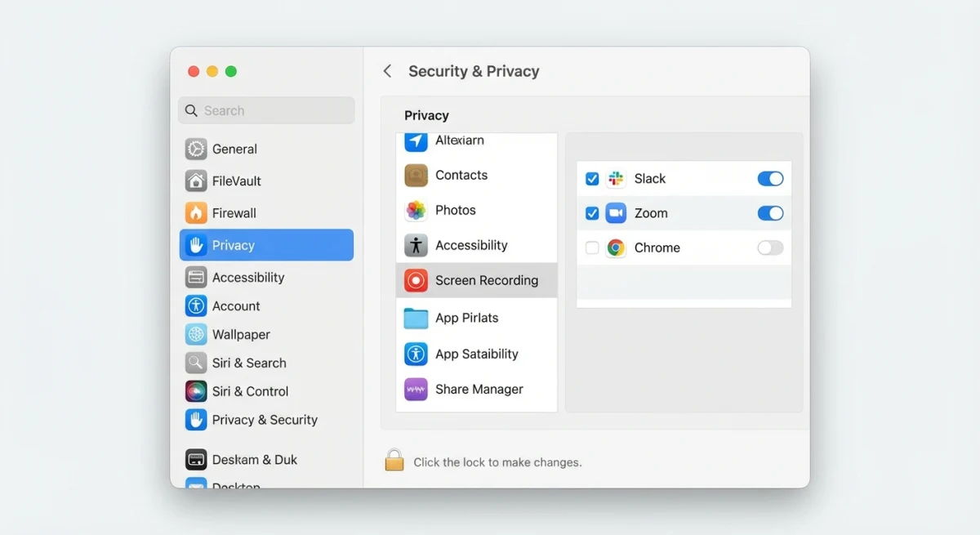Image resolution: width=980 pixels, height=535 pixels.
Task: Click the Screen Recording red icon
Action: click(x=416, y=280)
